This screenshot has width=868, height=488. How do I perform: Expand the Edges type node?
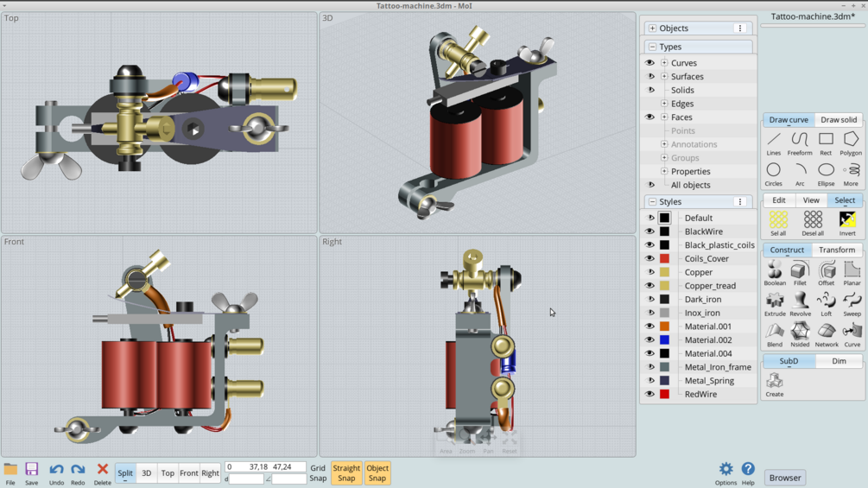664,104
